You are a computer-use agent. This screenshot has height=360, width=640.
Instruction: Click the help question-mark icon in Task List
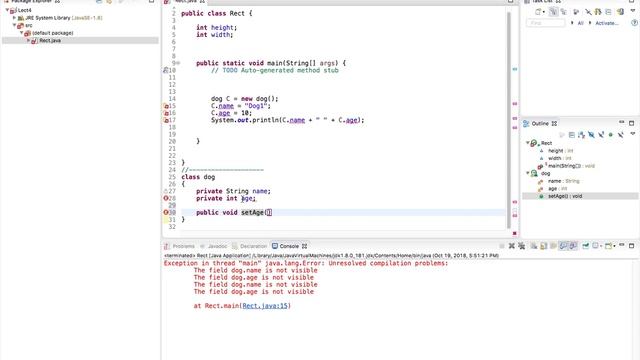635,23
